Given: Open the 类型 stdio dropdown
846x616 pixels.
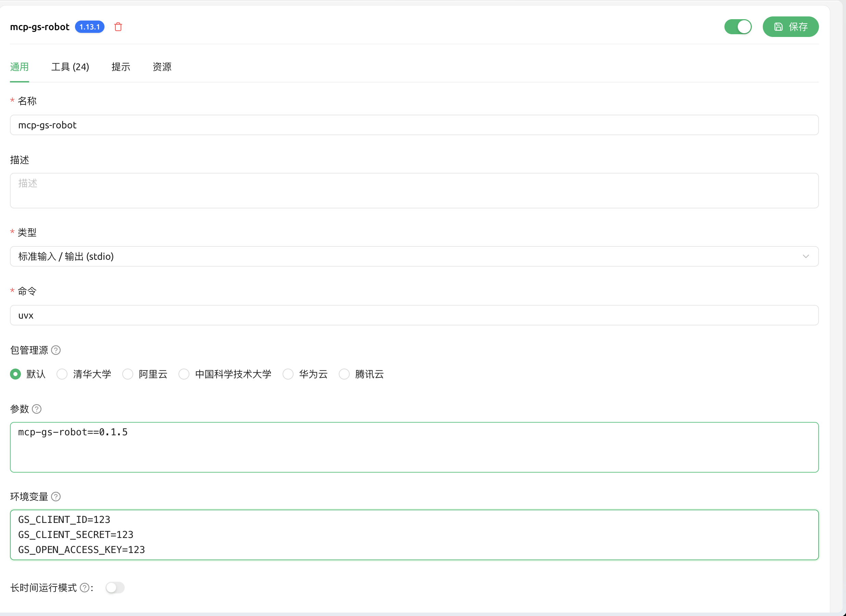Looking at the screenshot, I should pos(414,256).
